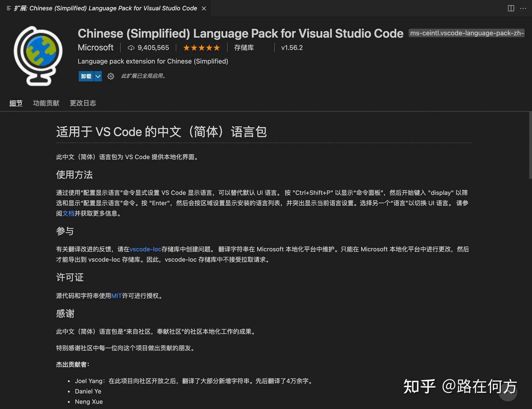Click the download count icon

131,47
